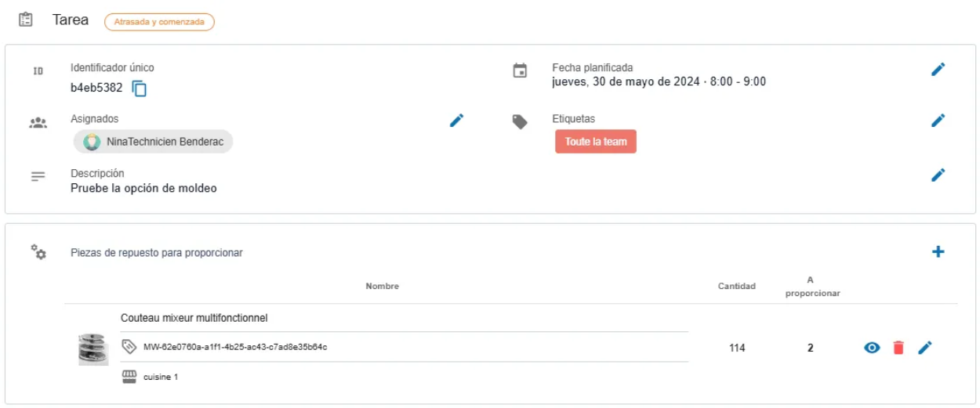Select the NinaTechnicien Benderac assignee chip
Image resolution: width=980 pixels, height=408 pixels.
153,143
